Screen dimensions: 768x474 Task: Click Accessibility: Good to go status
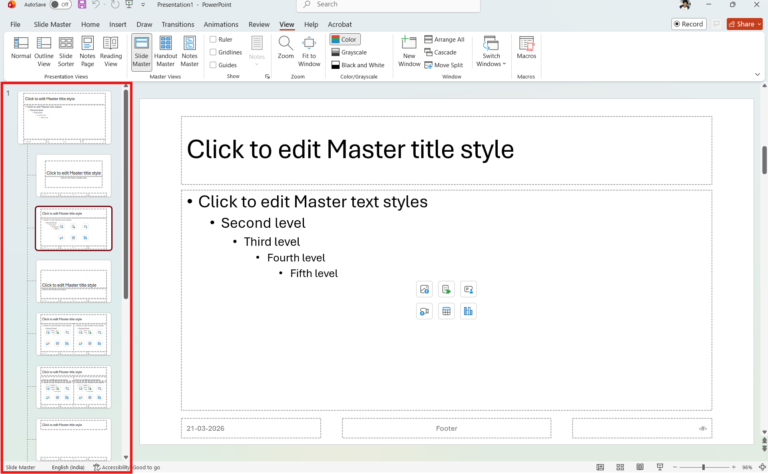point(127,467)
